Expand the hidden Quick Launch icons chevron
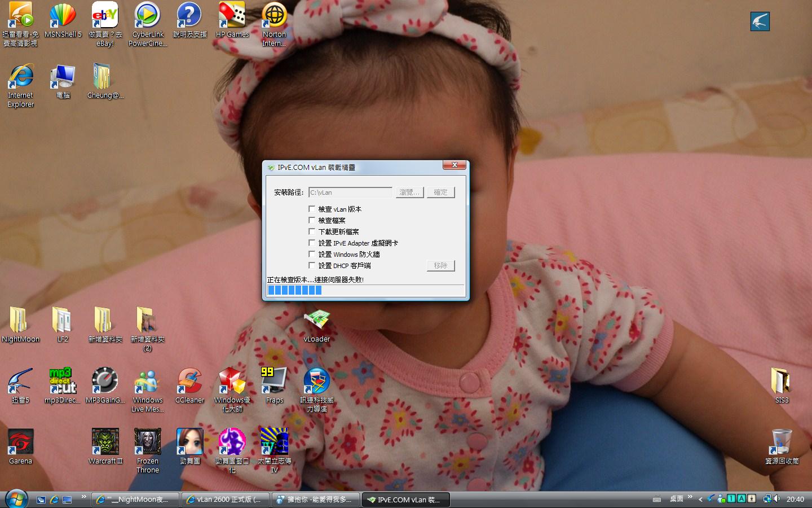Viewport: 812px width, 508px height. pyautogui.click(x=84, y=497)
